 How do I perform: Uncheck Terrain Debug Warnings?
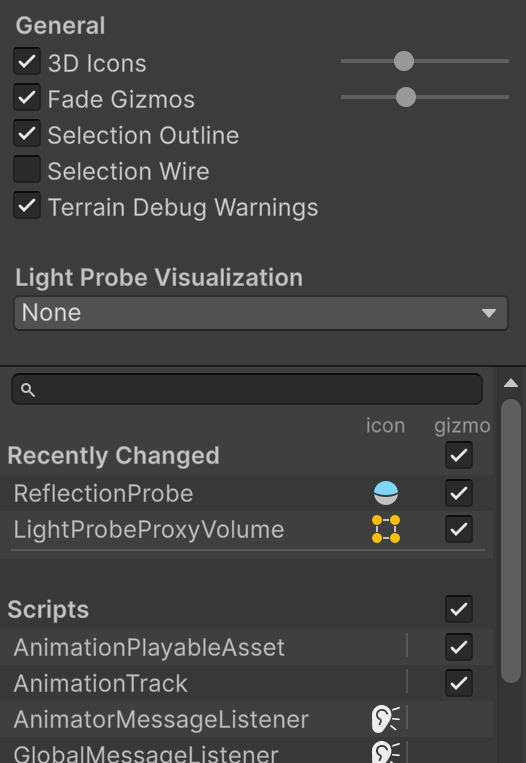coord(27,205)
